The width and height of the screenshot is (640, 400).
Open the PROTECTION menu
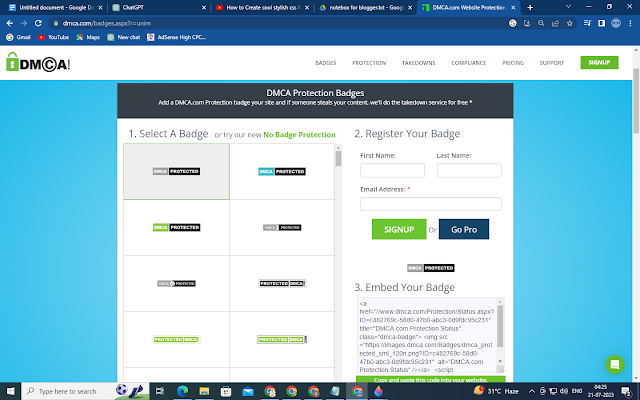coord(369,63)
